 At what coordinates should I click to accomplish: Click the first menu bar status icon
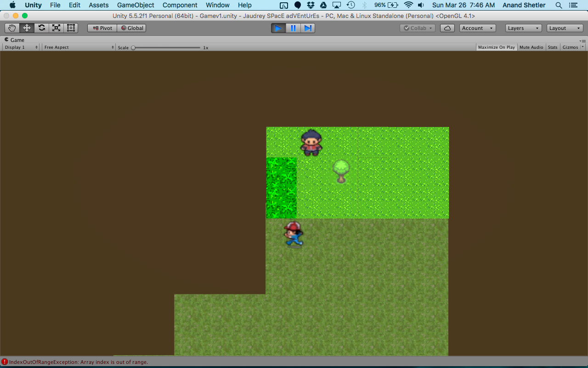point(284,5)
